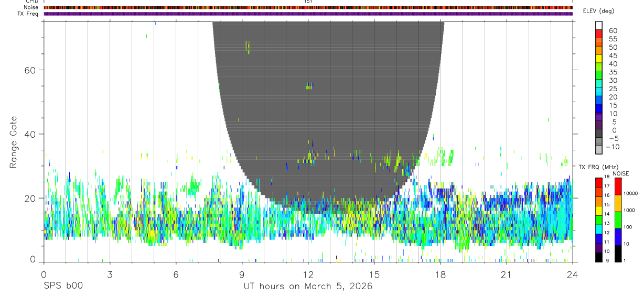Click the striped Noise strip above the plot

(x=308, y=7)
